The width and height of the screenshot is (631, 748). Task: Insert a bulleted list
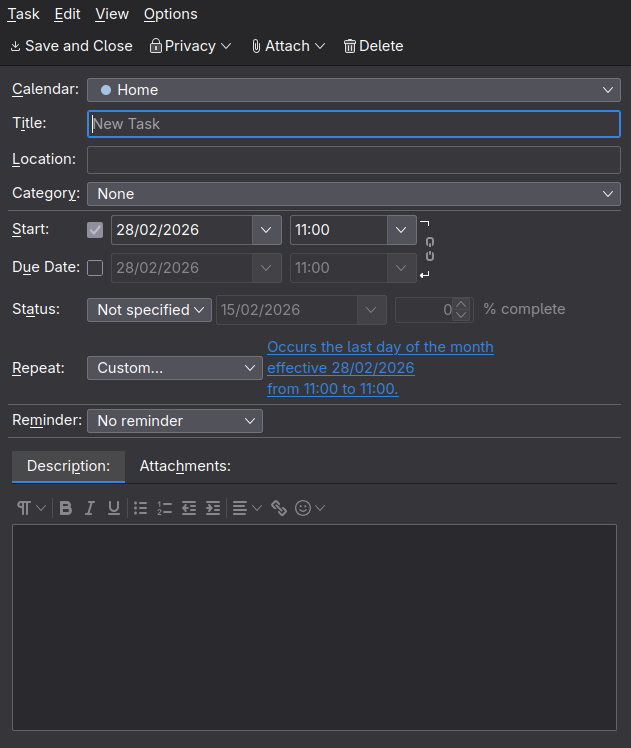(x=141, y=508)
